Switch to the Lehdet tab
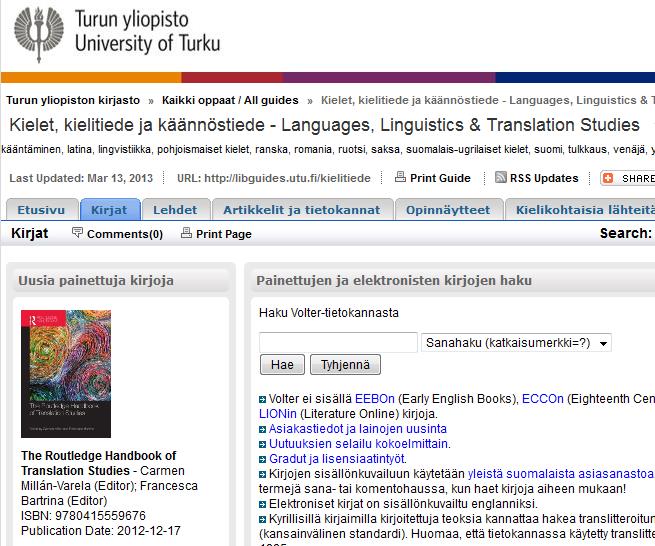 coord(175,210)
